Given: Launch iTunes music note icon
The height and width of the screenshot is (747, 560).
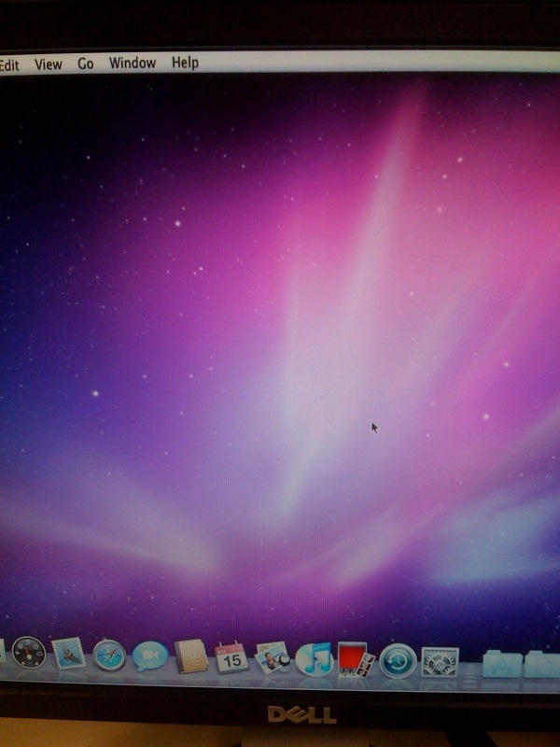Looking at the screenshot, I should pos(315,660).
